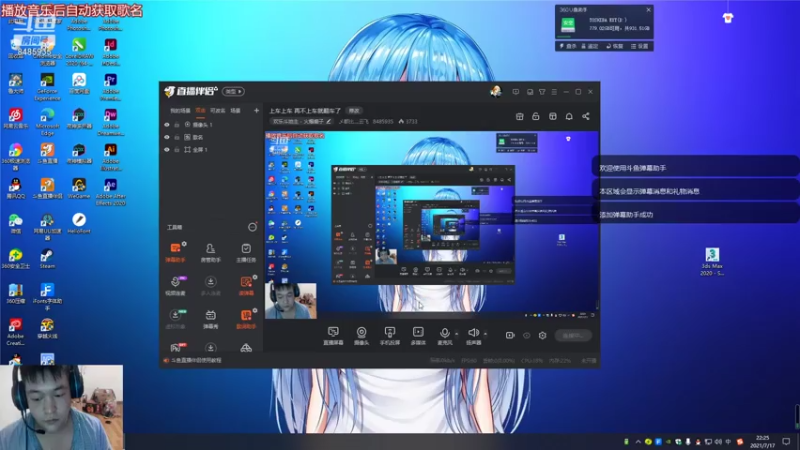Click 设置 in the 360 U盘 popup
Screen dimensions: 800x450
(640, 46)
